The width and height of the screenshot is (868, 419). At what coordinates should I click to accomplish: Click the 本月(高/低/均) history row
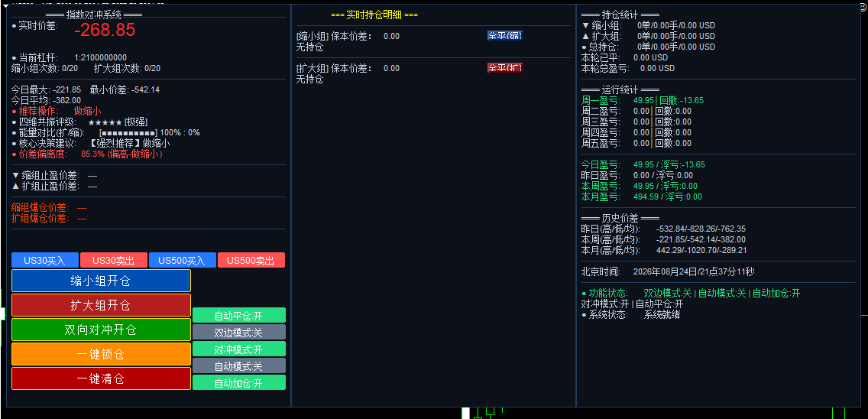pos(664,250)
